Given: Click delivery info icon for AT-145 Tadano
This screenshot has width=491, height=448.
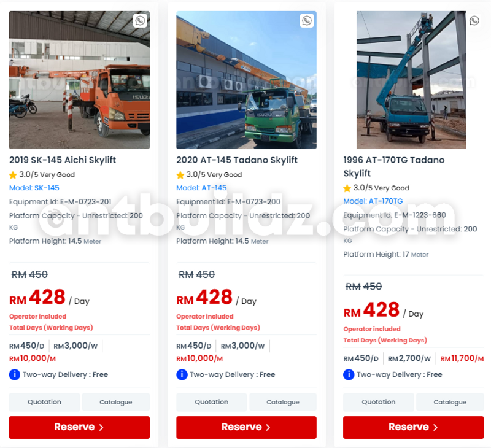Looking at the screenshot, I should (182, 374).
